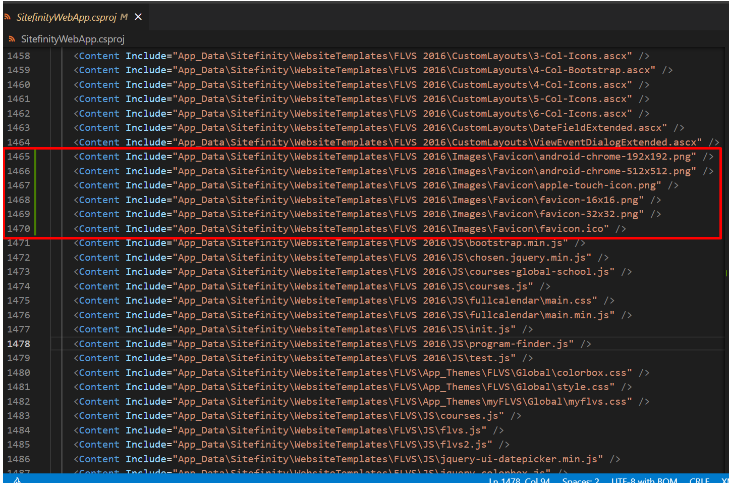Click the init.js content line

tap(303, 329)
